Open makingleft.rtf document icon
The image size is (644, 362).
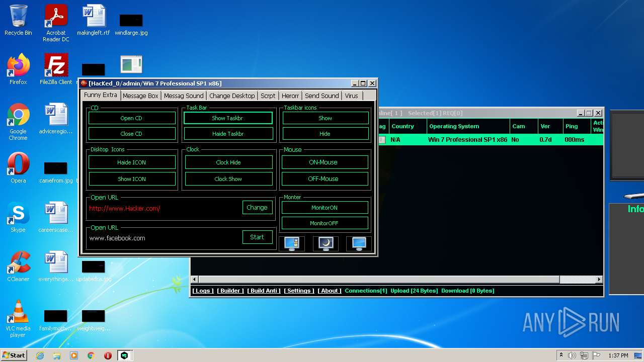94,20
